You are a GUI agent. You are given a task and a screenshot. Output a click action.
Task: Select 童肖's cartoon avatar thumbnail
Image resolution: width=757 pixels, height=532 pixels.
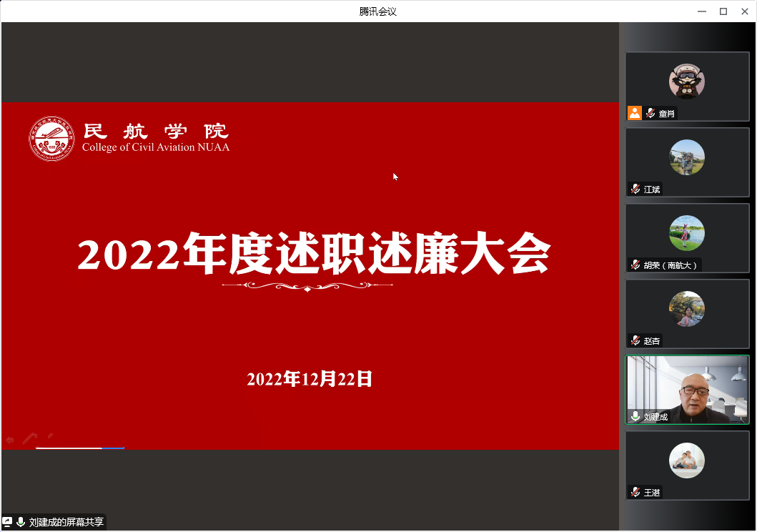pos(687,81)
